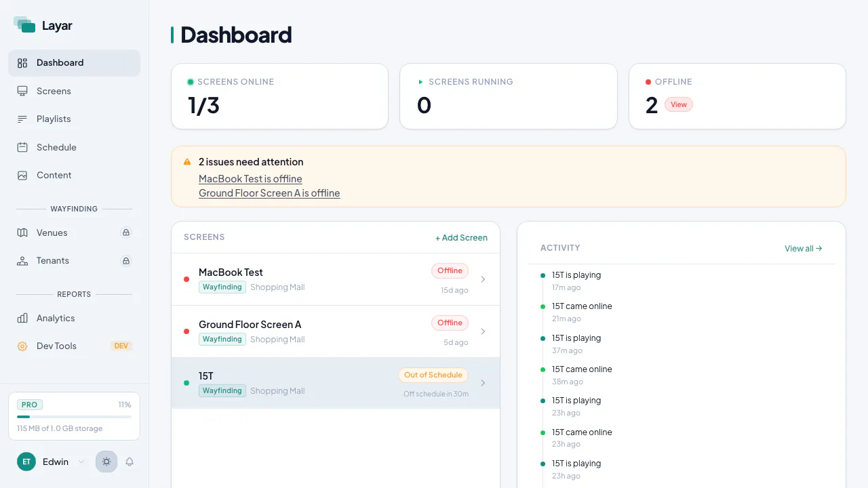The image size is (868, 488).
Task: Open 15T row chevron
Action: point(483,383)
